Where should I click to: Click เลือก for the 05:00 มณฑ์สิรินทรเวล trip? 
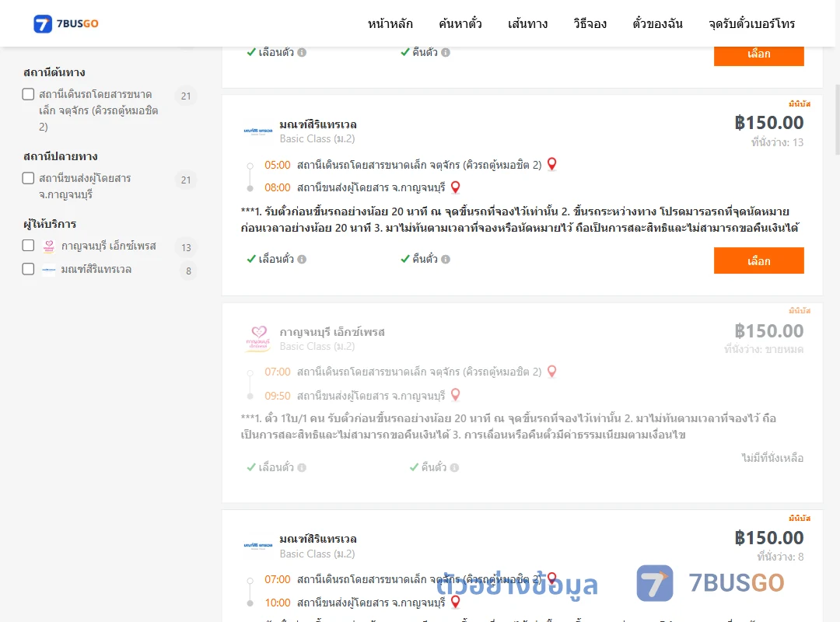pyautogui.click(x=758, y=260)
